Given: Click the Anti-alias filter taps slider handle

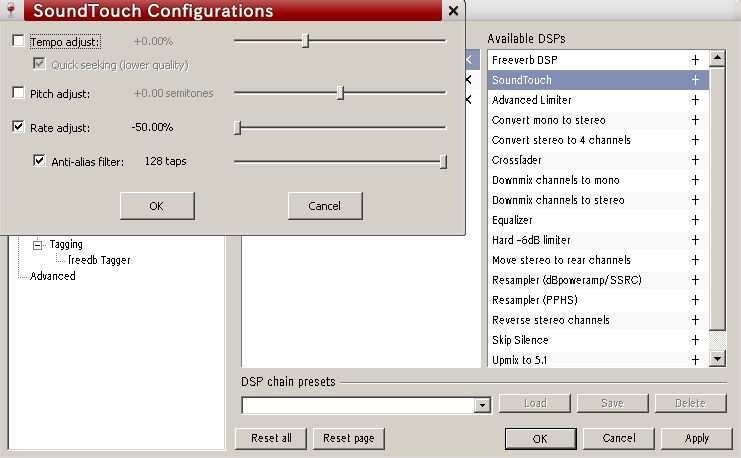Looking at the screenshot, I should pos(443,162).
